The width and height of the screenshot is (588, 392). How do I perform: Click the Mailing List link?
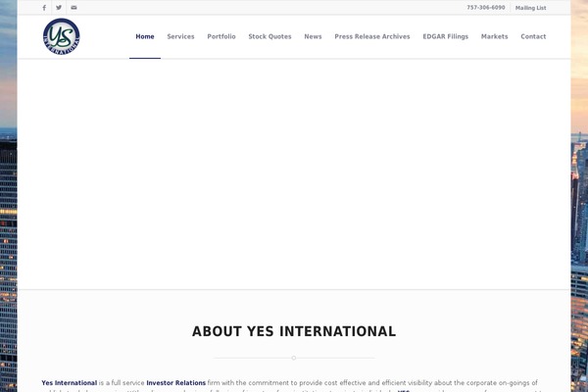(x=530, y=8)
